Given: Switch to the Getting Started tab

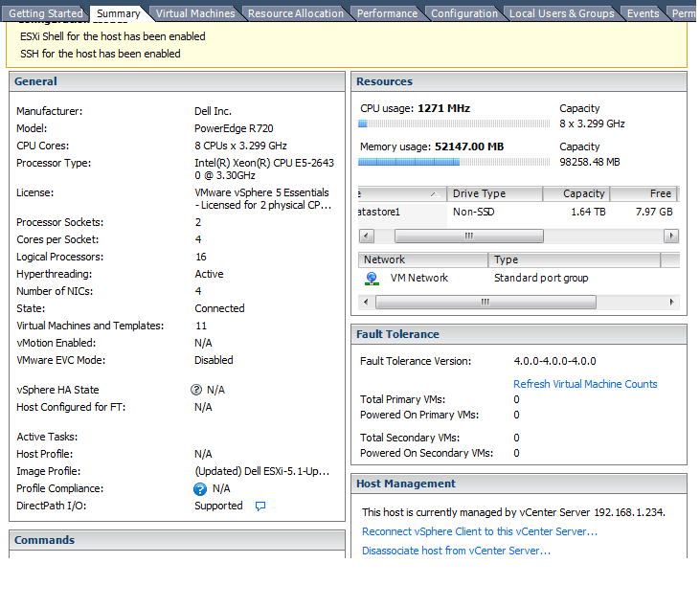Looking at the screenshot, I should (x=46, y=13).
